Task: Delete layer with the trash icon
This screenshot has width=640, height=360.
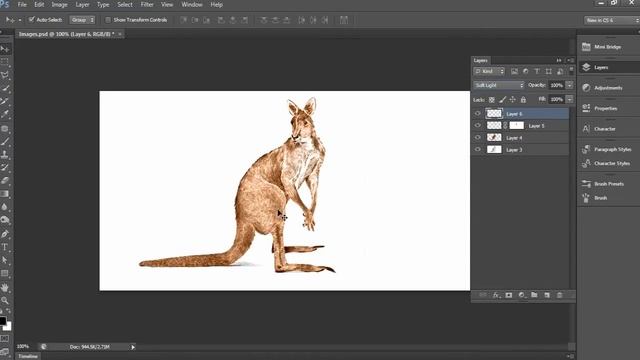Action: pos(560,295)
